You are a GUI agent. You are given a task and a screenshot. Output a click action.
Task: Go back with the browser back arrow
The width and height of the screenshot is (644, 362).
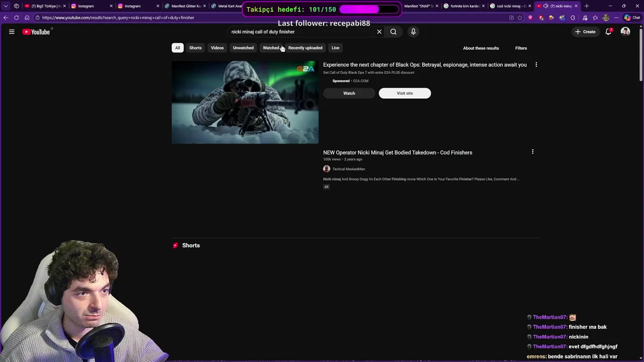6,18
